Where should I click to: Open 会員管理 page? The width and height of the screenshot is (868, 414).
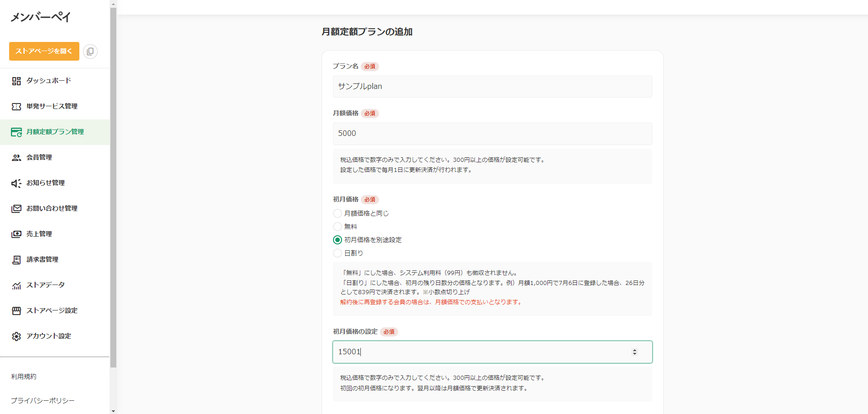(x=55, y=157)
